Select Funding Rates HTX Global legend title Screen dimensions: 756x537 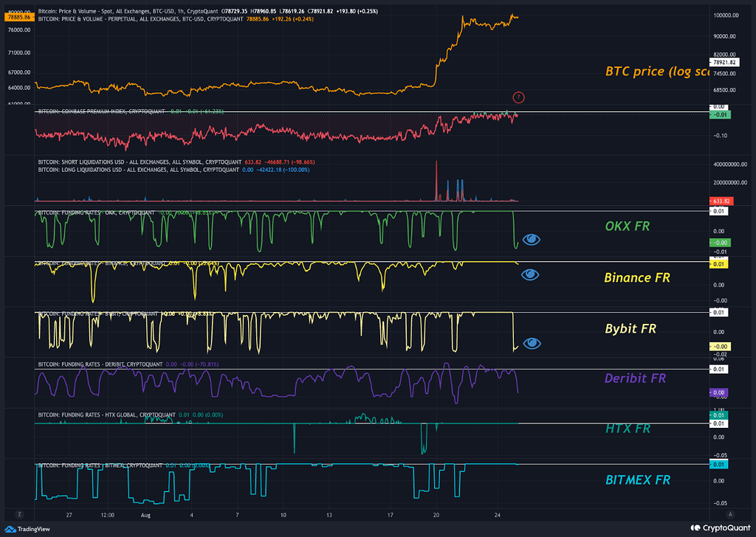(106, 415)
